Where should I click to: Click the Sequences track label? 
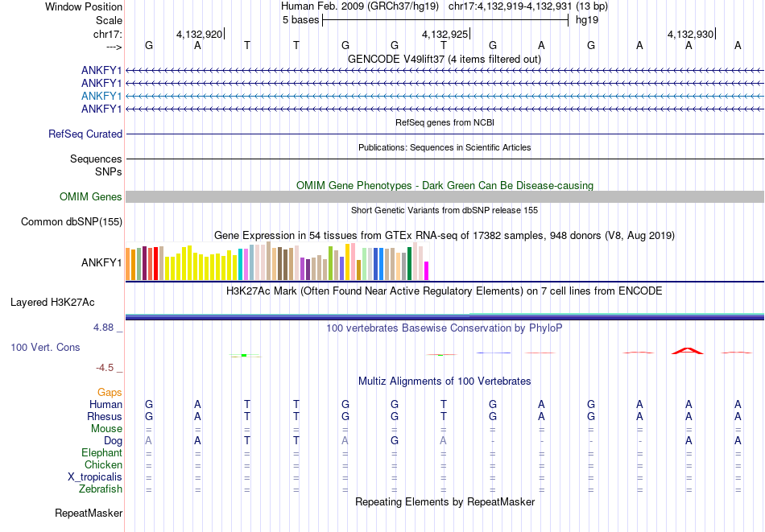[96, 159]
